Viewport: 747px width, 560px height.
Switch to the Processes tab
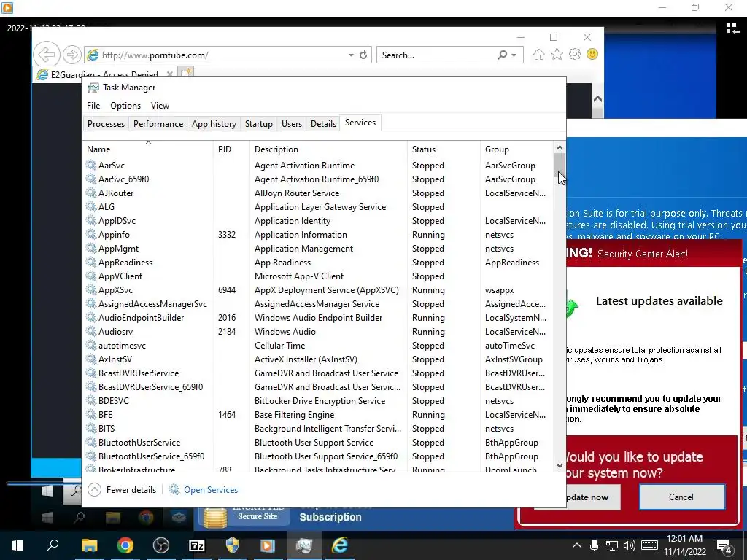point(106,124)
